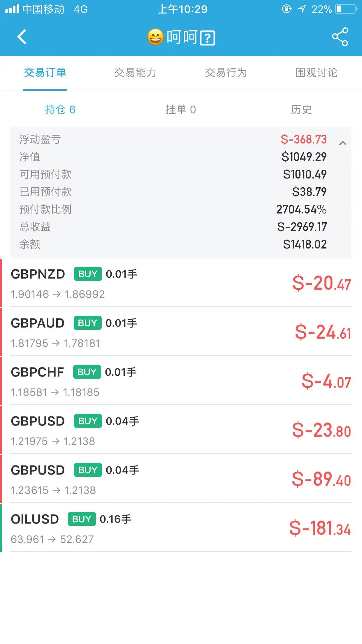Tap the share icon in header
The height and width of the screenshot is (644, 362).
[x=340, y=37]
